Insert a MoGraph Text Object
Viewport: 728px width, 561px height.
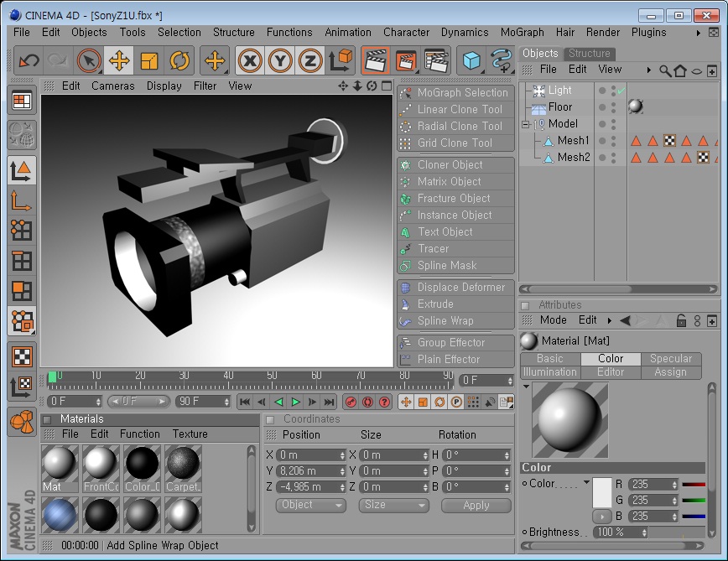tap(456, 232)
